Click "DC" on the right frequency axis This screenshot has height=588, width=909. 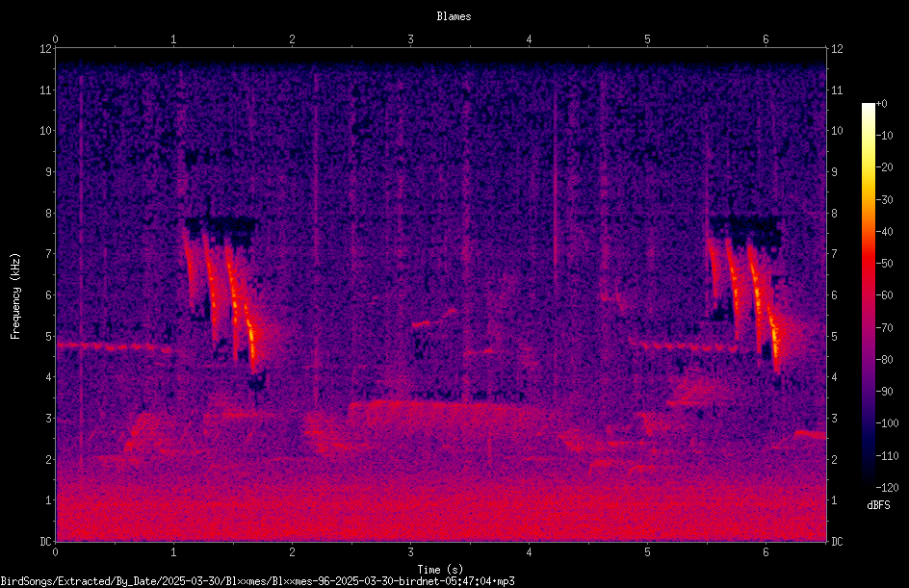pyautogui.click(x=837, y=542)
